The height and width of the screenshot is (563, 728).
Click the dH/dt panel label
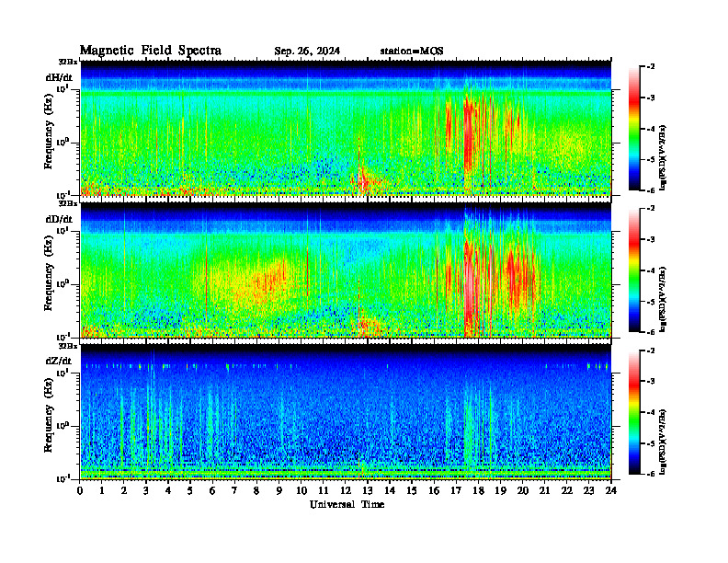click(x=59, y=77)
